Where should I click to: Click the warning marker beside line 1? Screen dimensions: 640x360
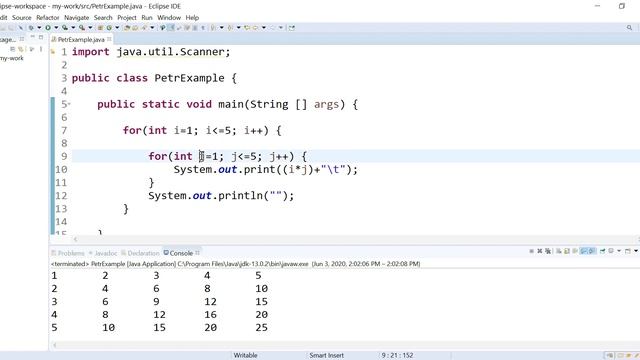coord(53,52)
